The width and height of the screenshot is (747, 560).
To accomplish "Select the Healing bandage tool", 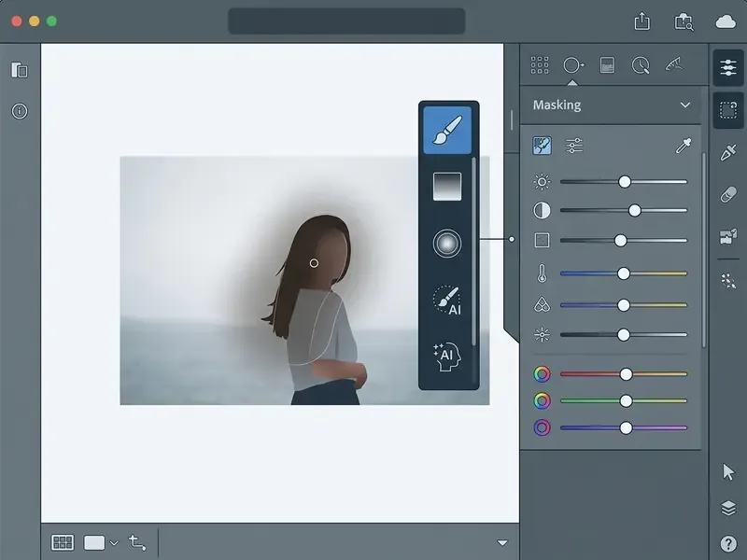I will coord(728,194).
